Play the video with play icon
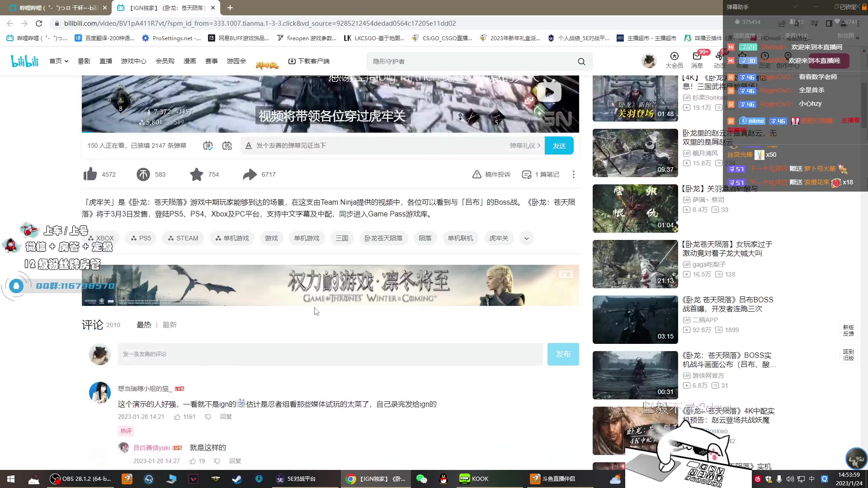The width and height of the screenshot is (868, 488). tap(549, 92)
